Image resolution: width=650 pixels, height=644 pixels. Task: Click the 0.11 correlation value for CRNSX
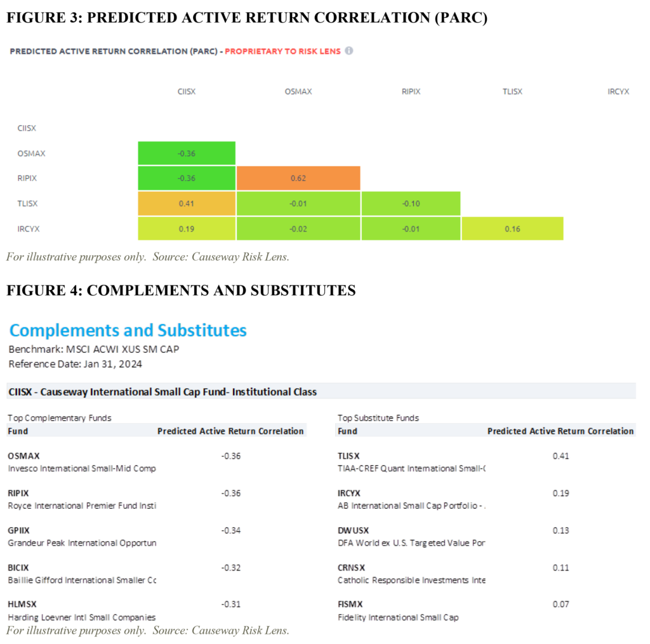tap(561, 568)
